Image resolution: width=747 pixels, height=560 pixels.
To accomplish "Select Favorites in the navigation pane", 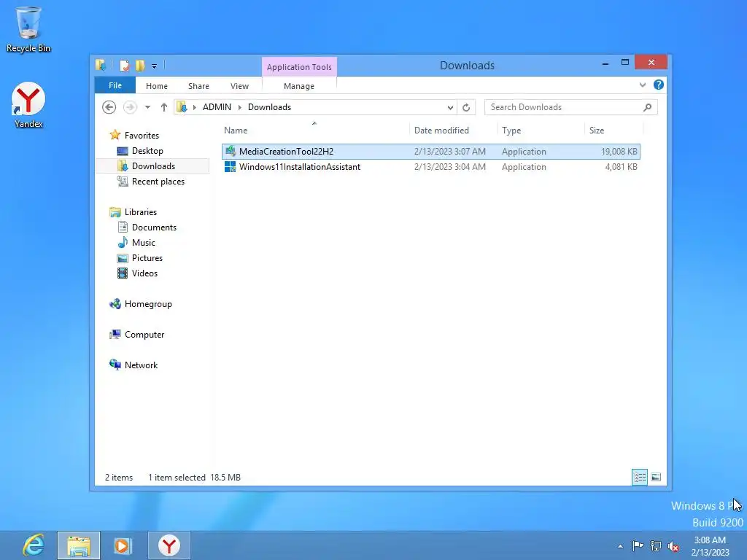I will point(142,135).
